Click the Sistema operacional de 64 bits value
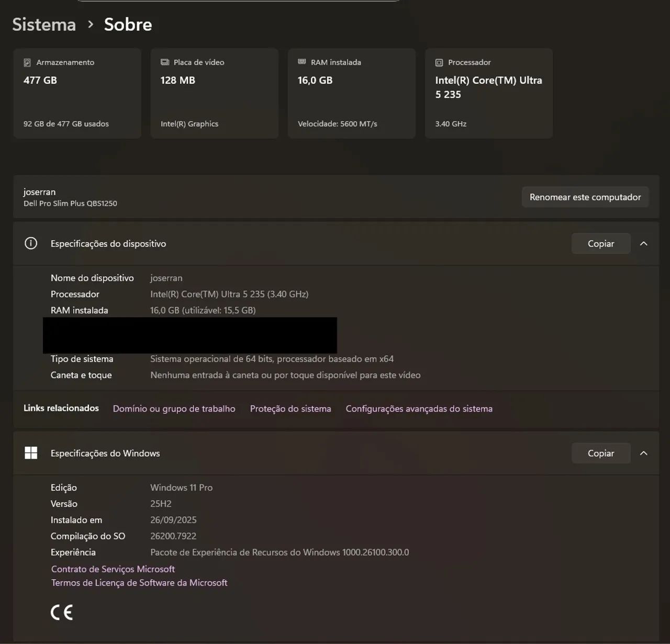 pos(272,359)
